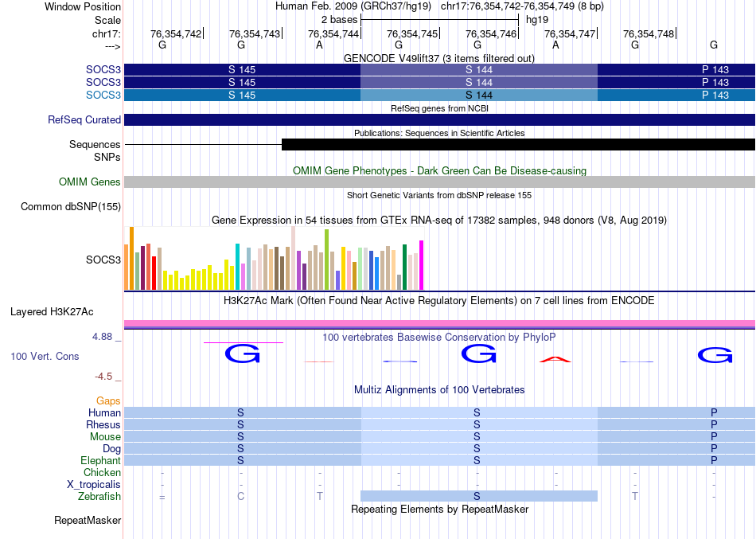Open GTEx Gene Expression track title
Screen dimensions: 756x539
(x=439, y=220)
